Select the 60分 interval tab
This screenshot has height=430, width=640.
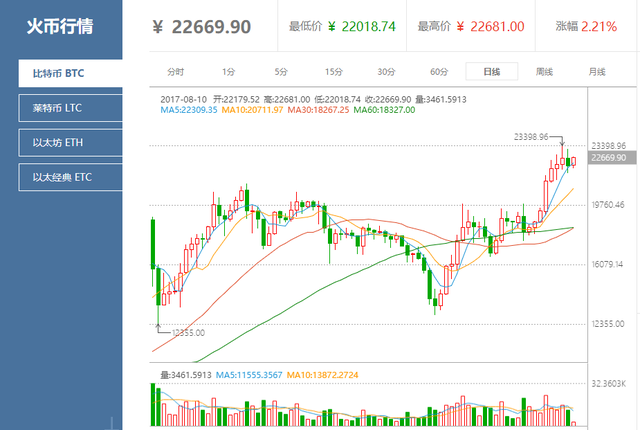click(x=438, y=72)
